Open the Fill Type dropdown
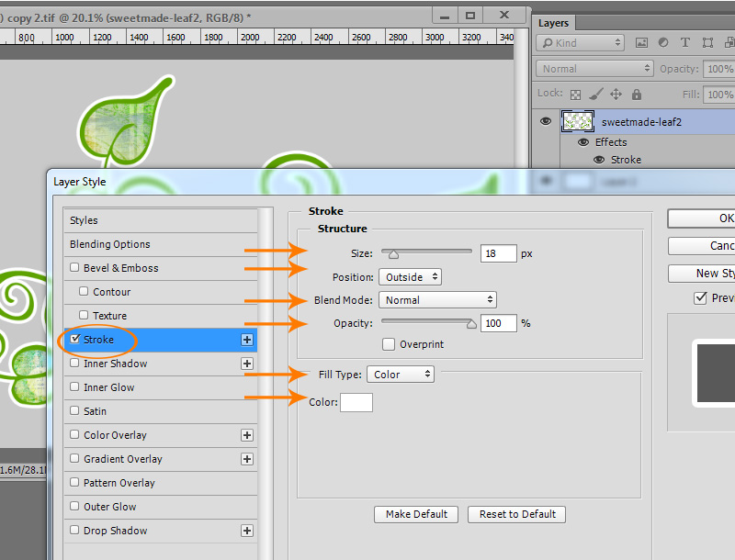The width and height of the screenshot is (735, 560). tap(401, 375)
